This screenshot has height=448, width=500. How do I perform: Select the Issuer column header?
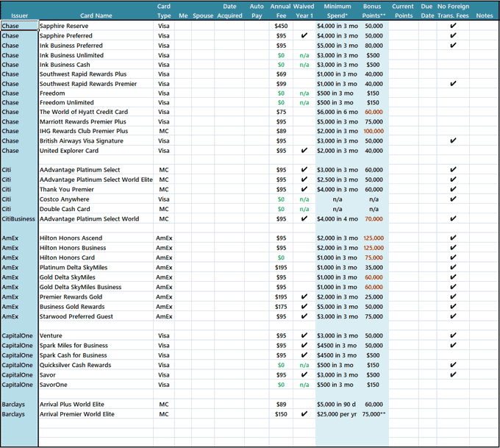tap(19, 15)
